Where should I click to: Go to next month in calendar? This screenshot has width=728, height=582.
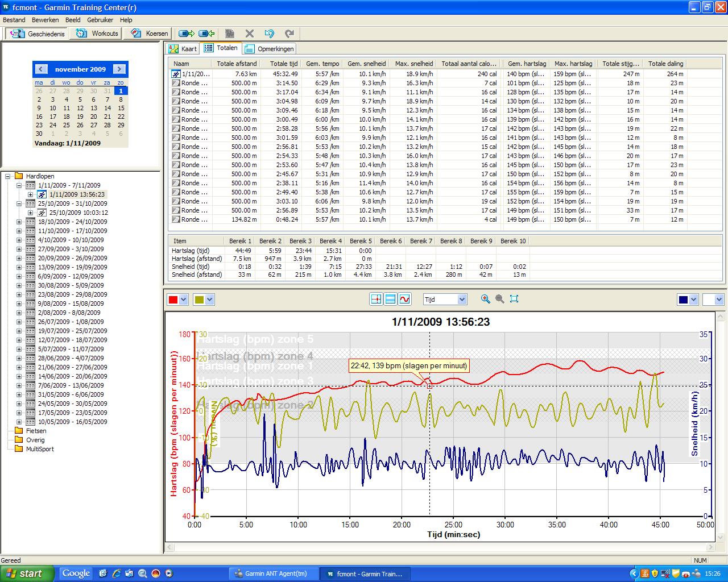119,69
